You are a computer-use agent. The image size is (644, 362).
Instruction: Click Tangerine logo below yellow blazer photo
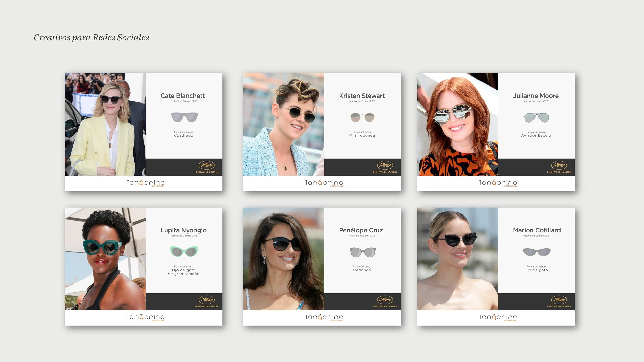[146, 183]
